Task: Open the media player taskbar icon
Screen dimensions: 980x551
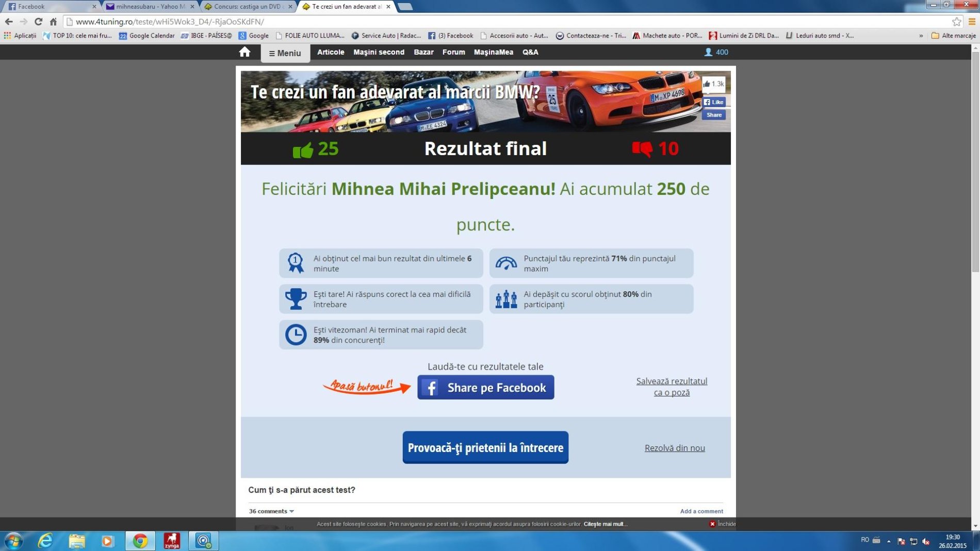Action: pos(107,541)
